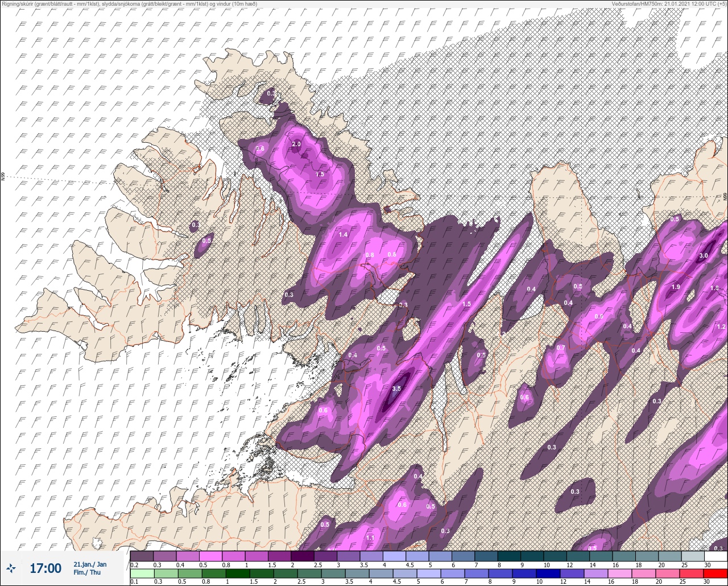Select bottom-row green swatch labeled 0.8
The height and width of the screenshot is (586, 728).
coord(213,573)
